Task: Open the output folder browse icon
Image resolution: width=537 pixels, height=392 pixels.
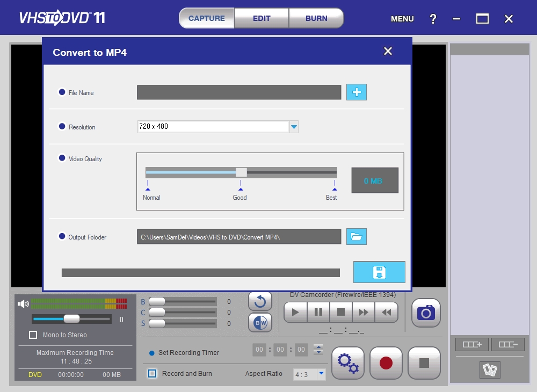Action: 356,236
